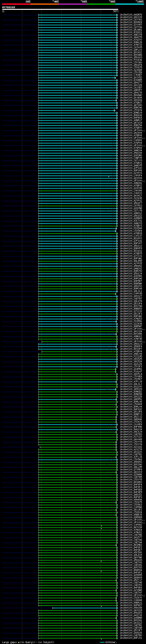Click alignment bar for UniRef100_Q0IV52
This screenshot has width=146, height=644.
77,78
